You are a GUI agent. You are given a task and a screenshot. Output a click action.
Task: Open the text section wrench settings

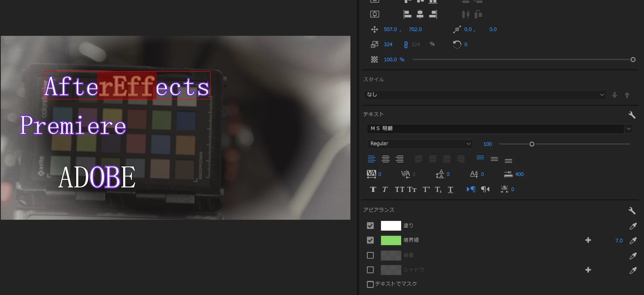click(632, 115)
